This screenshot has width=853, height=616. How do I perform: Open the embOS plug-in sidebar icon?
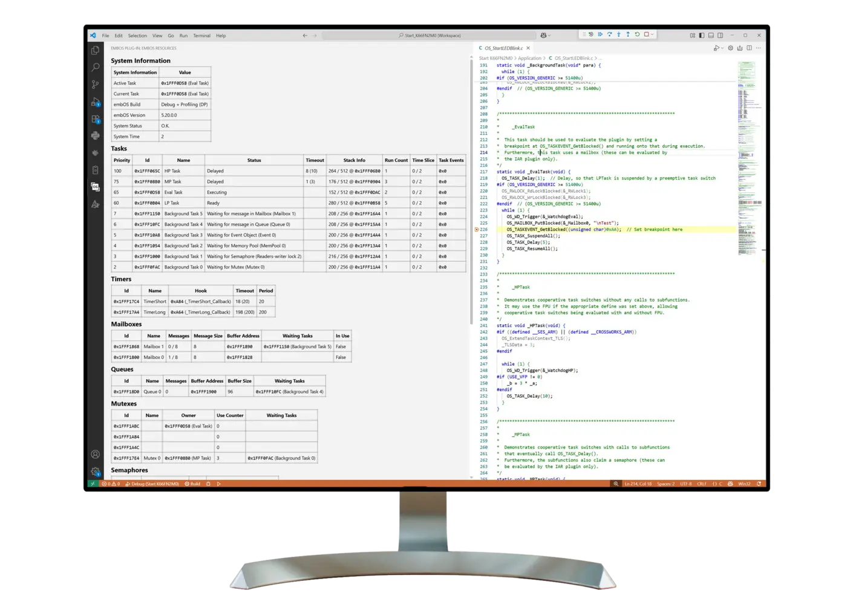95,187
